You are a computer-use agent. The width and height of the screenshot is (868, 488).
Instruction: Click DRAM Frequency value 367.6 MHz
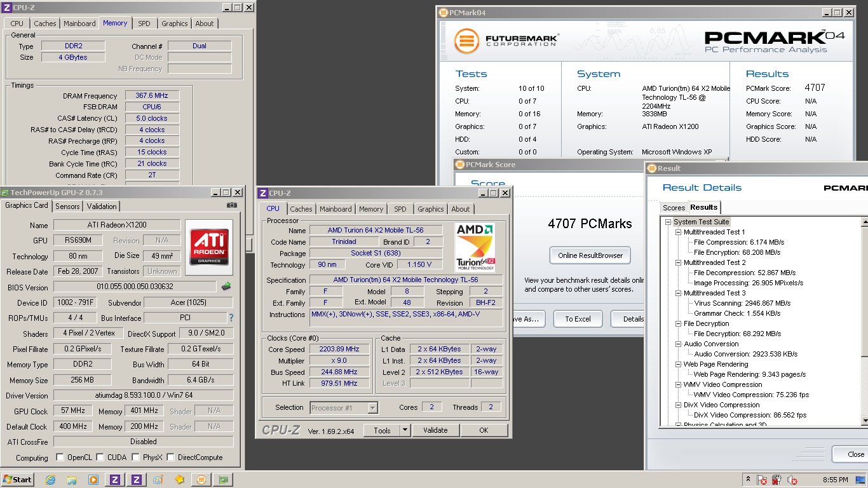point(152,96)
